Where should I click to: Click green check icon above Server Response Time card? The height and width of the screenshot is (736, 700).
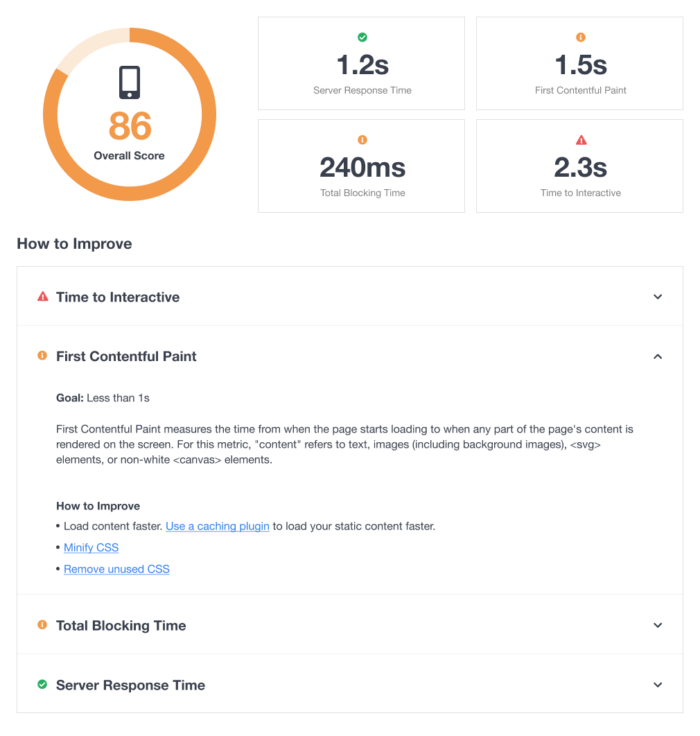pyautogui.click(x=362, y=37)
